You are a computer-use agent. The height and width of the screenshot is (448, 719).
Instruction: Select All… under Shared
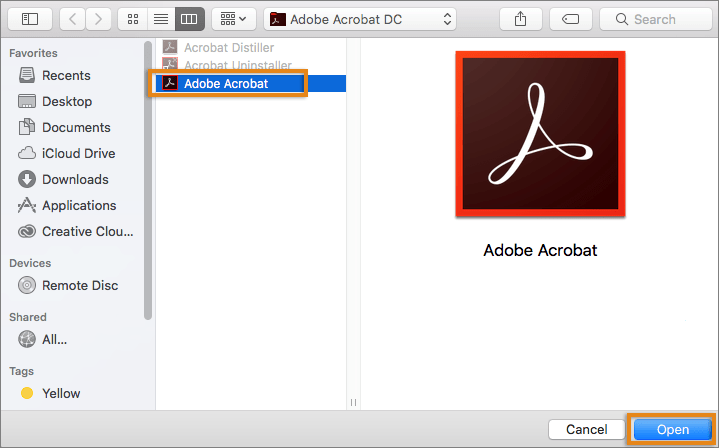point(54,339)
